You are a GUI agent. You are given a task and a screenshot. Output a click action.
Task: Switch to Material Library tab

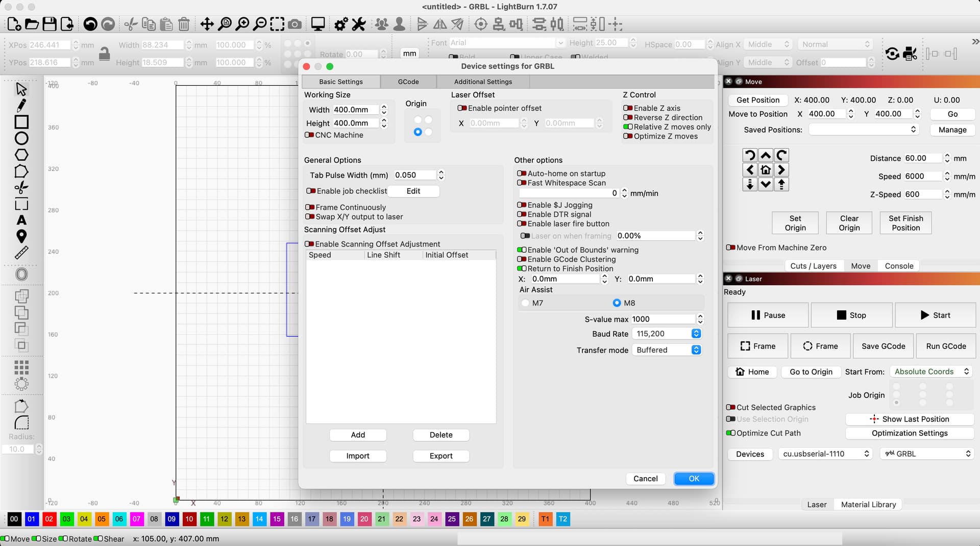[x=868, y=505]
